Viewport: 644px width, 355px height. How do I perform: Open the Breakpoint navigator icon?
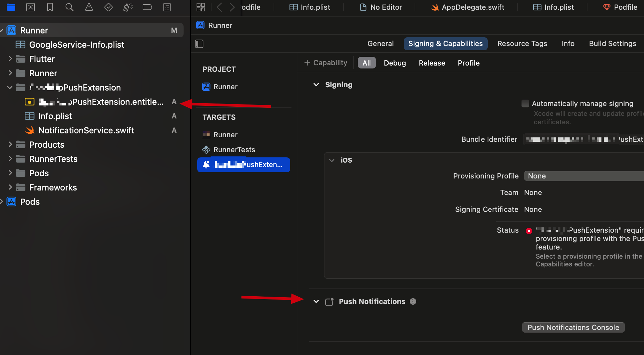tap(147, 7)
